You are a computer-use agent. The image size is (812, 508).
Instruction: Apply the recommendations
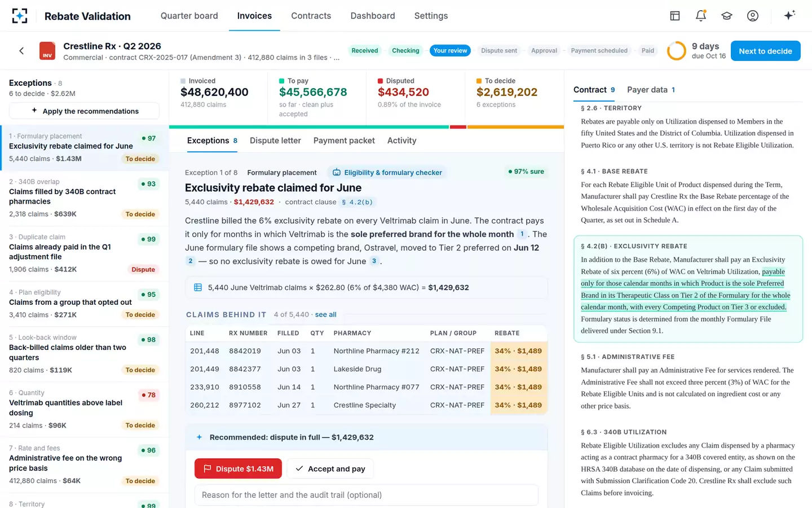tap(85, 111)
